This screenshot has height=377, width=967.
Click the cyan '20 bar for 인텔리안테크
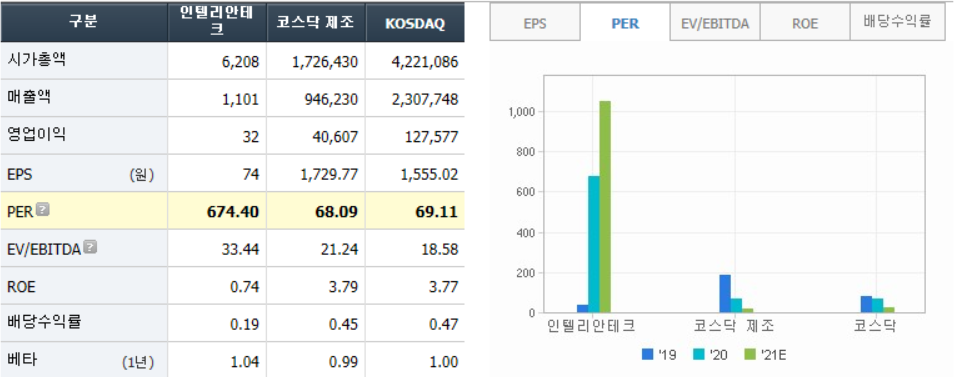[594, 244]
